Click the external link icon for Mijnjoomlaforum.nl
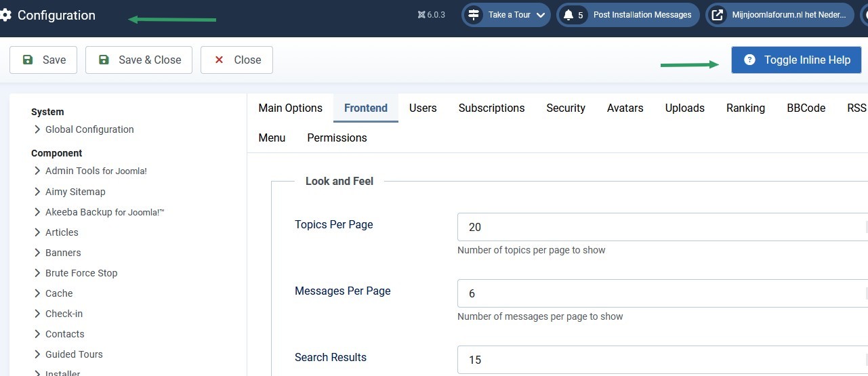The height and width of the screenshot is (376, 868). (x=718, y=15)
